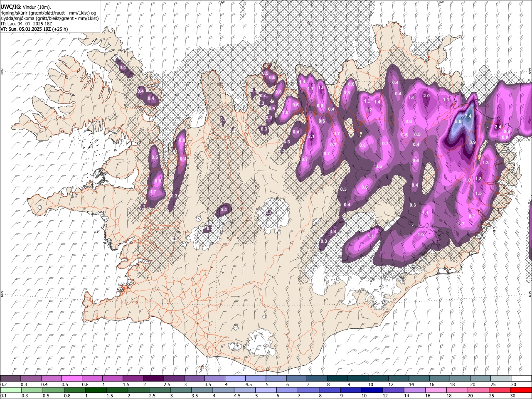Viewport: 532px width, 399px height.
Task: Select the 5.6 precipitation value on the map
Action: [458, 121]
